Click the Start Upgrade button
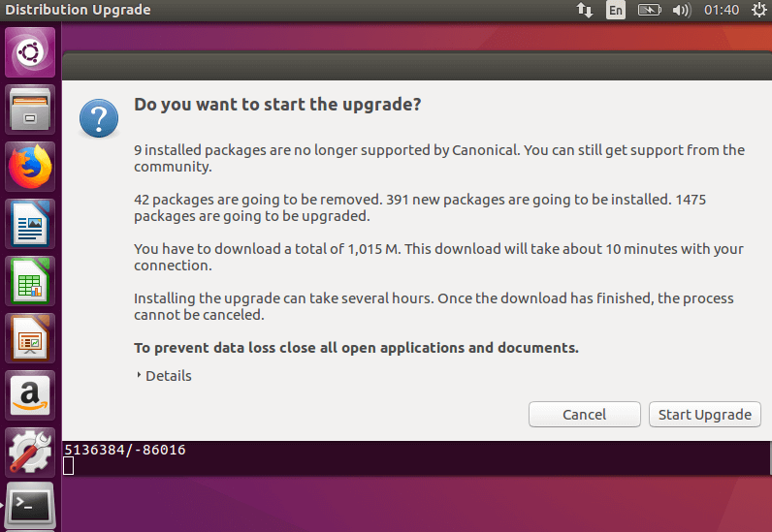The height and width of the screenshot is (532, 772). 704,415
